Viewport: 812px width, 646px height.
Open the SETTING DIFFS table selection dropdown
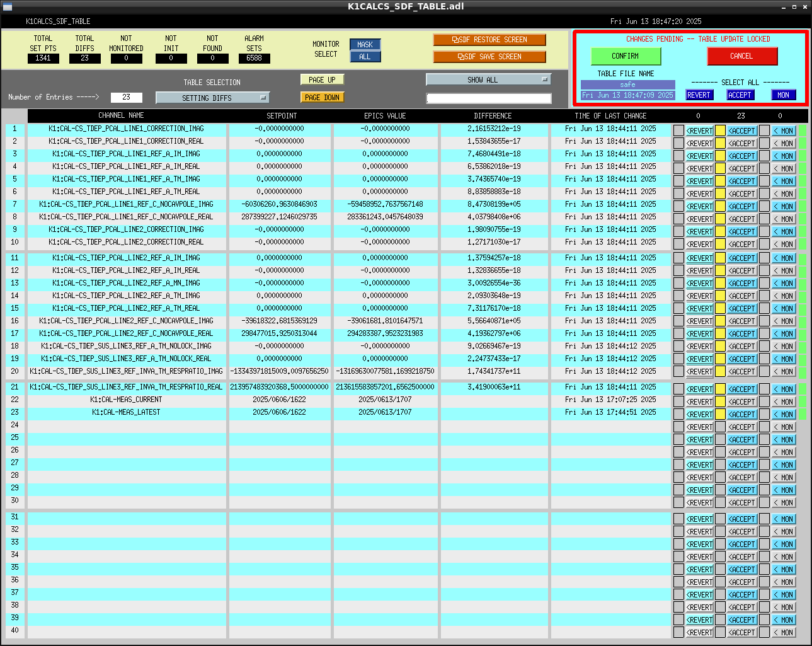pyautogui.click(x=213, y=98)
